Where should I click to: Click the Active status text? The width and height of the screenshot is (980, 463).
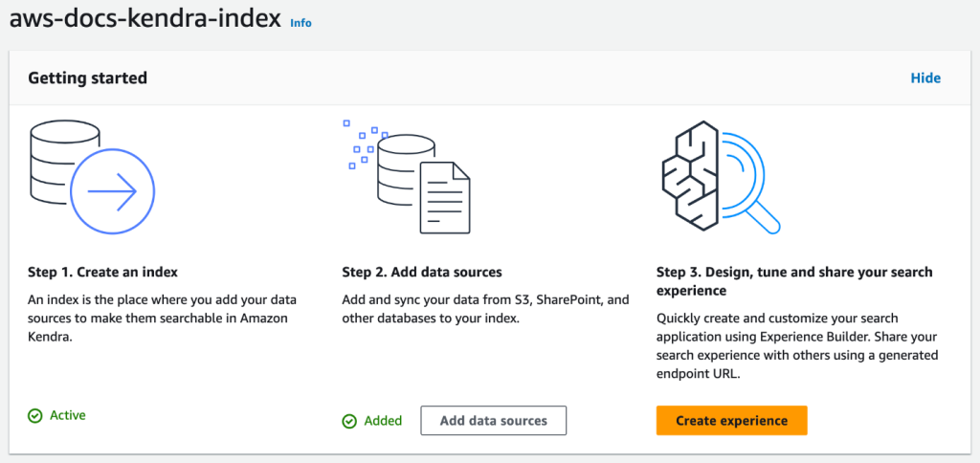coord(68,415)
